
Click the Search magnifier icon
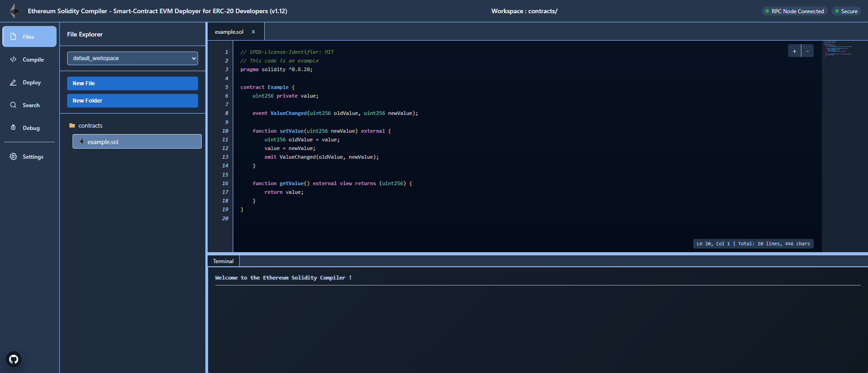[13, 105]
